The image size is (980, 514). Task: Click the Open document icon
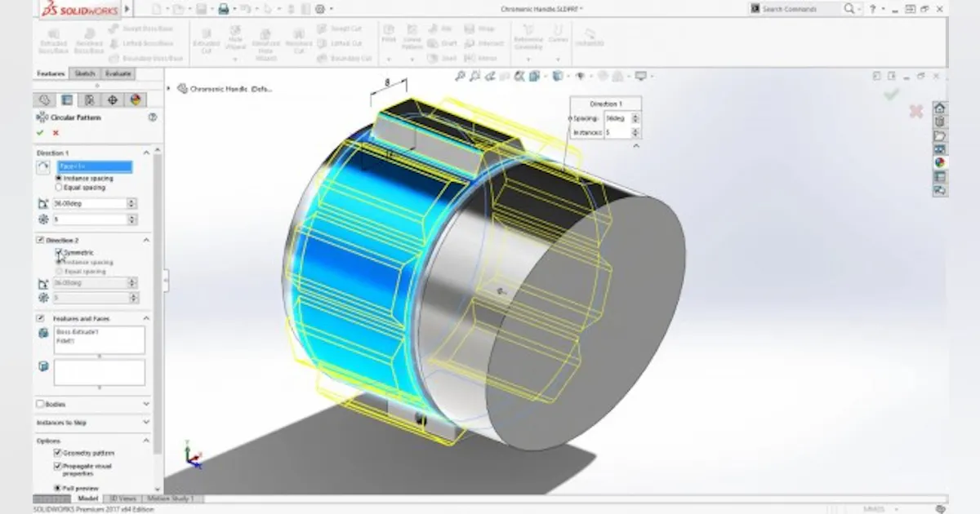(178, 9)
